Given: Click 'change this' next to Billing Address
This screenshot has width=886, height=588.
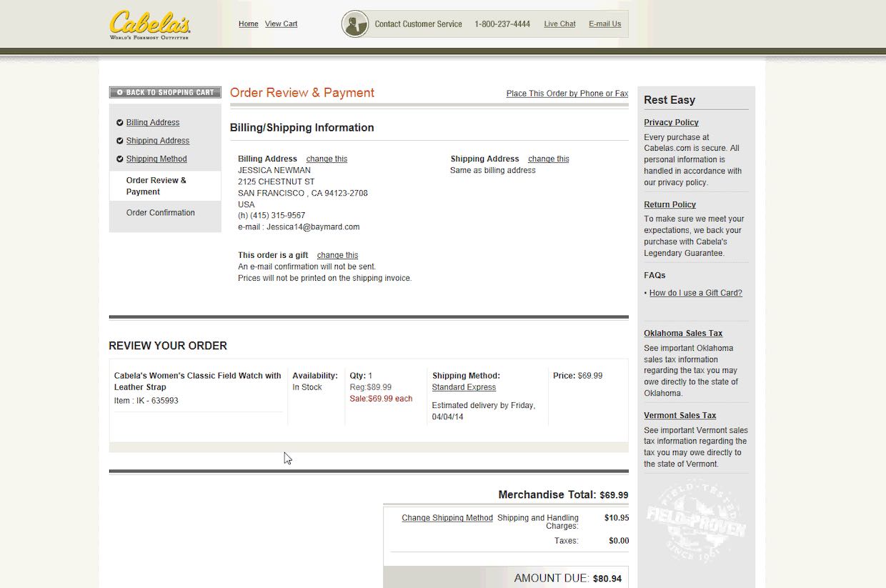Looking at the screenshot, I should point(327,159).
